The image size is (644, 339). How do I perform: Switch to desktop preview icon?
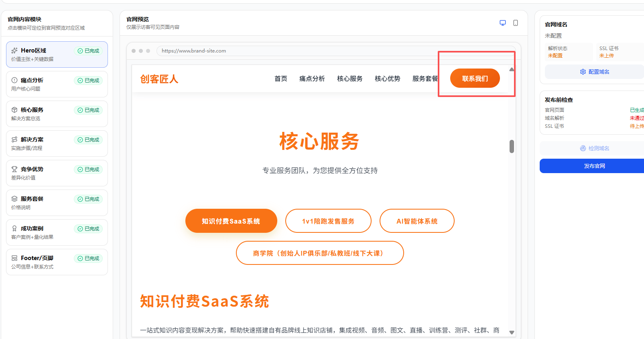pos(503,23)
